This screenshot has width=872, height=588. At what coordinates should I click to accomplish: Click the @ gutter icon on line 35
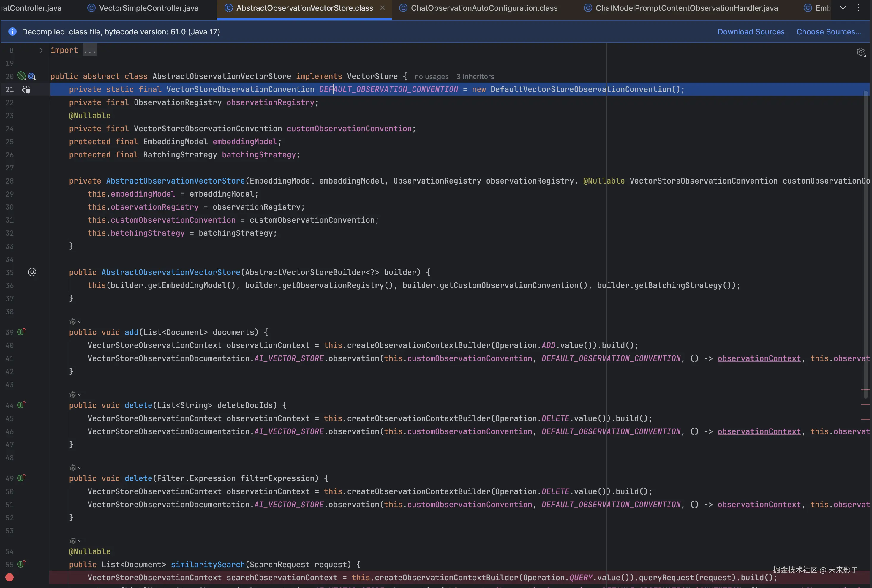tap(32, 272)
